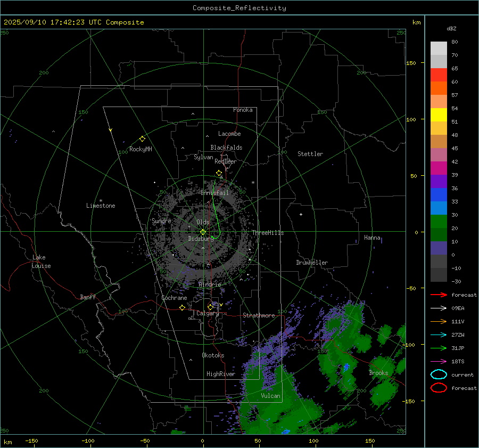The height and width of the screenshot is (448, 479).
Task: Click the Drumheller town label
Action: coord(312,263)
